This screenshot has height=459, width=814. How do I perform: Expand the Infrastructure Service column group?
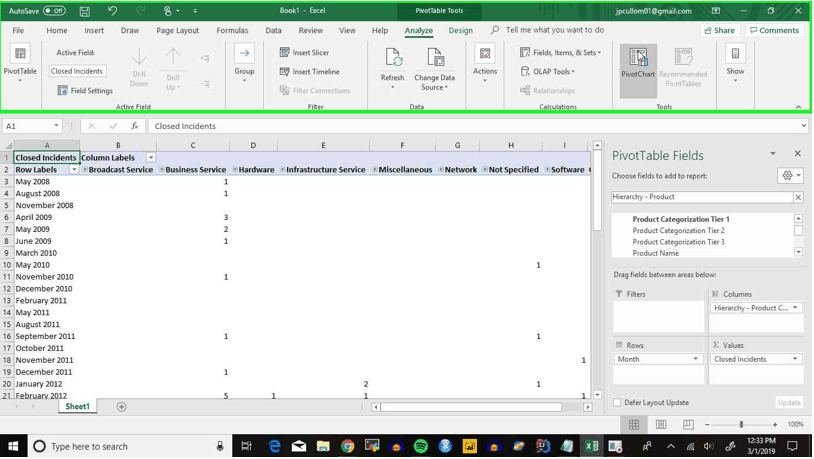click(x=283, y=170)
